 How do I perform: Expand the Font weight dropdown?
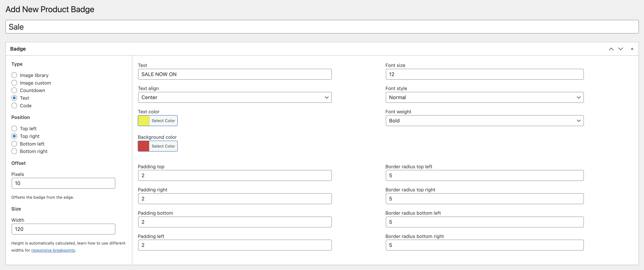484,120
